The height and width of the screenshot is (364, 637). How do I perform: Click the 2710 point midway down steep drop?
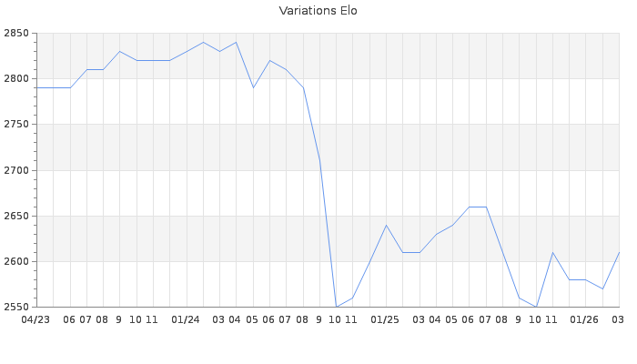pos(319,161)
